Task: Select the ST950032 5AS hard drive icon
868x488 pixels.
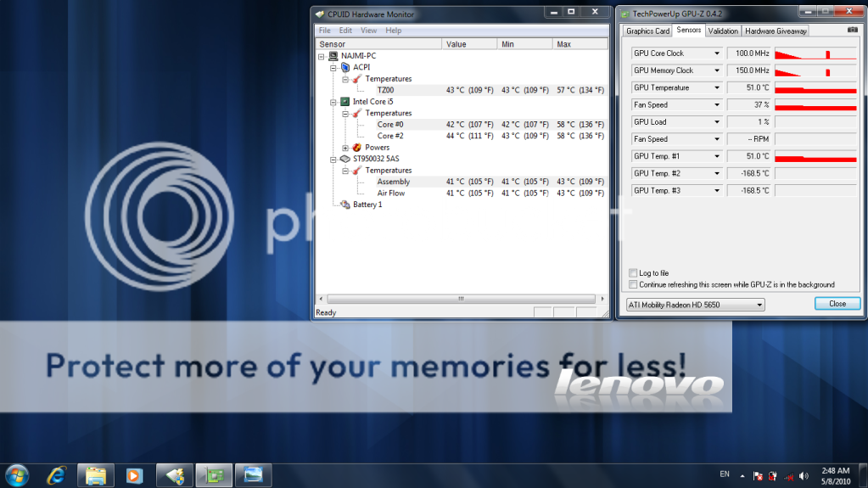Action: point(345,159)
